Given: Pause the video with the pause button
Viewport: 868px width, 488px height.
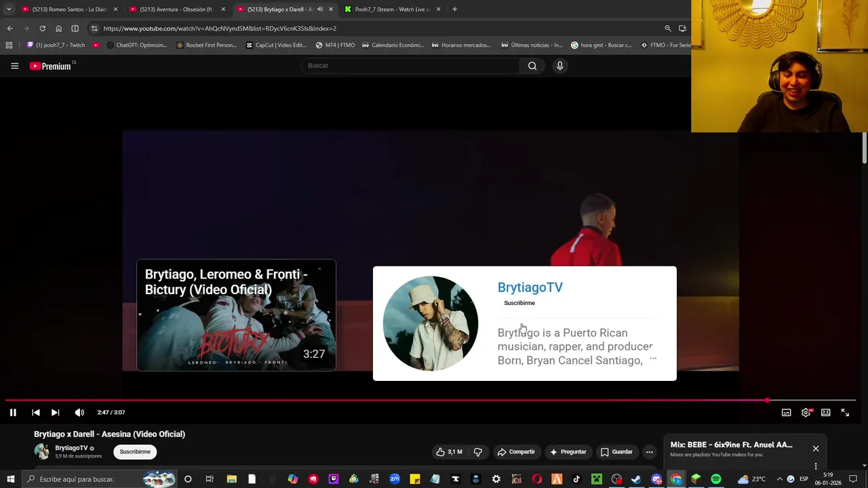Looking at the screenshot, I should pyautogui.click(x=13, y=412).
